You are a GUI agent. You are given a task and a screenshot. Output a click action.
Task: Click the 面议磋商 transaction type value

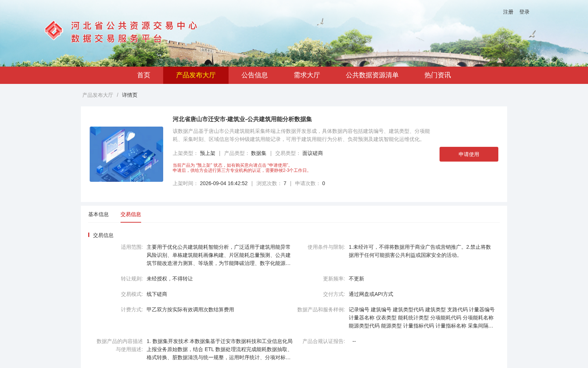313,153
